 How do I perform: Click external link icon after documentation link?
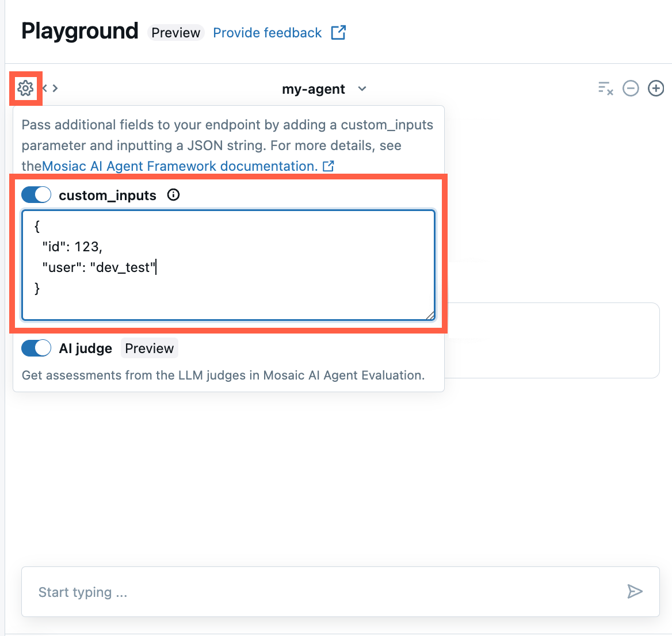click(x=329, y=166)
